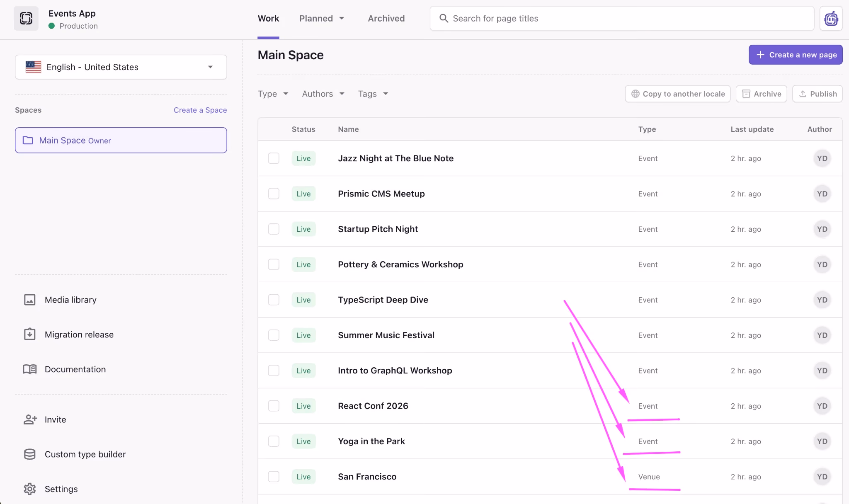This screenshot has width=849, height=504.
Task: Check the Pottery & Ceramics Workshop row
Action: pos(274,264)
